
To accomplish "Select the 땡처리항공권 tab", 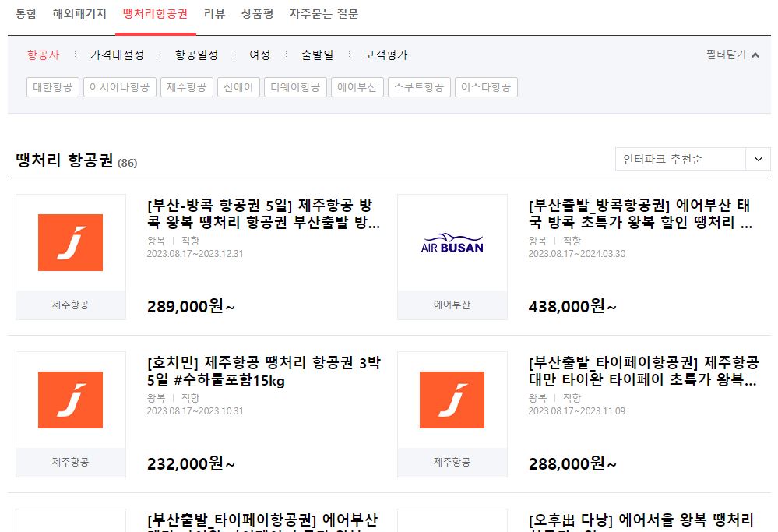I will [x=155, y=14].
